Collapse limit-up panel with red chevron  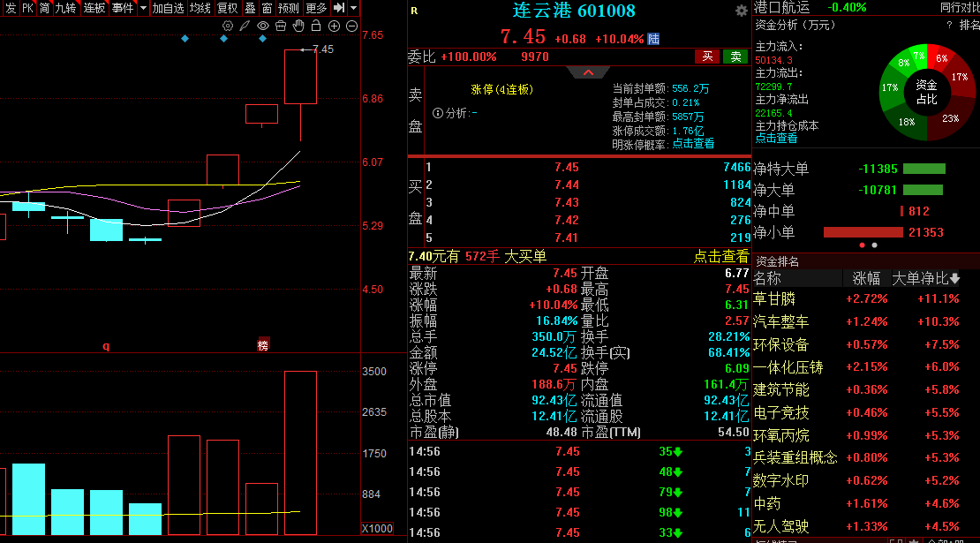[x=588, y=72]
